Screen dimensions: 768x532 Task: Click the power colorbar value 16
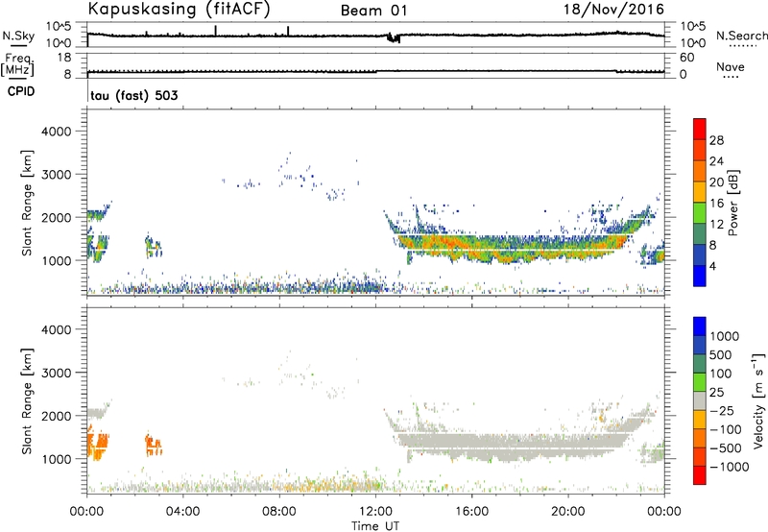716,204
